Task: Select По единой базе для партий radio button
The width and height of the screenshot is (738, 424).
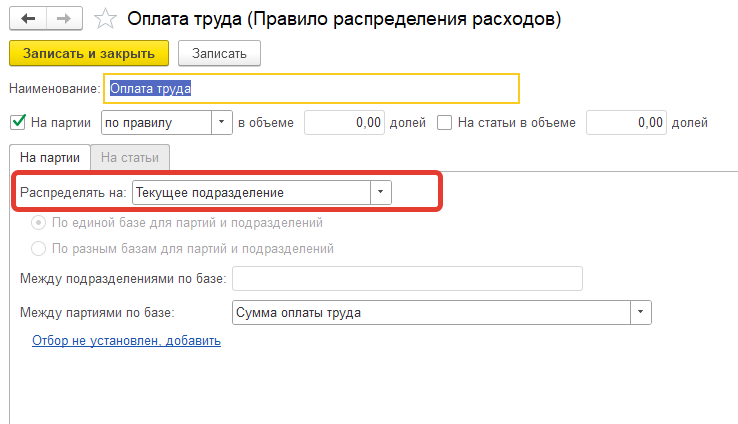Action: point(38,223)
